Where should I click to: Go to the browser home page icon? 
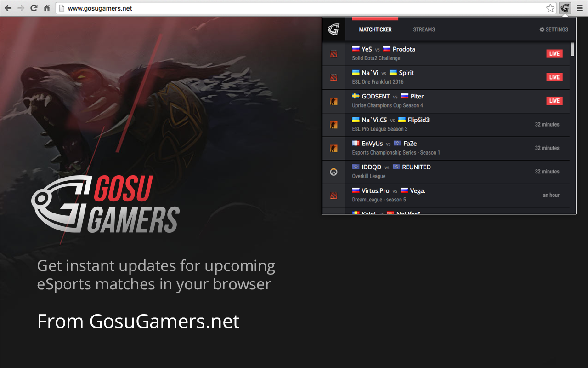tap(47, 8)
